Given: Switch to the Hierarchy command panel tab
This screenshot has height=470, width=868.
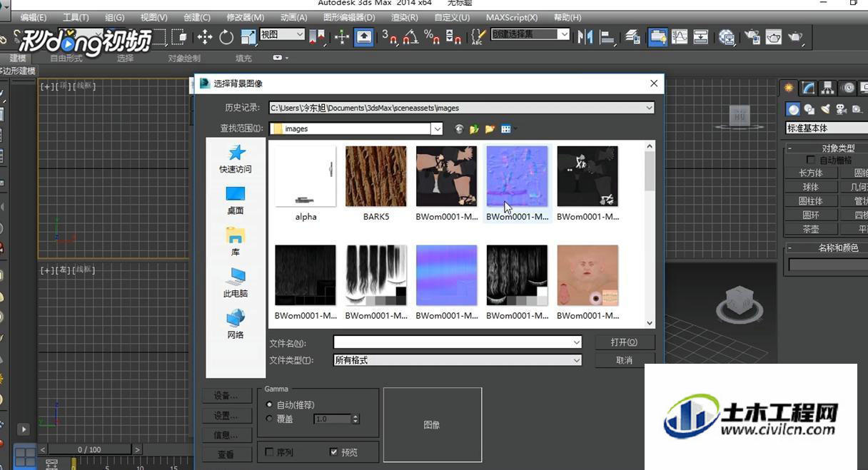Looking at the screenshot, I should tap(827, 88).
